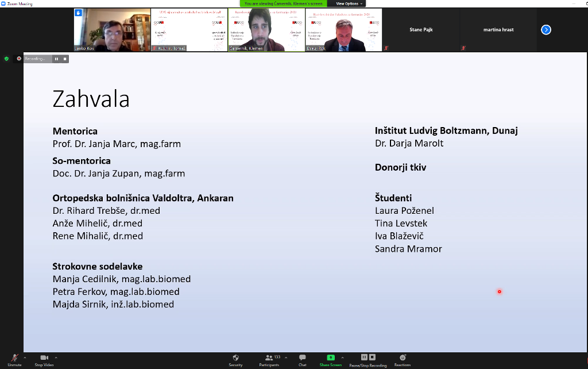Expand video options caret beside Stop Video
This screenshot has width=588, height=369.
(x=56, y=358)
